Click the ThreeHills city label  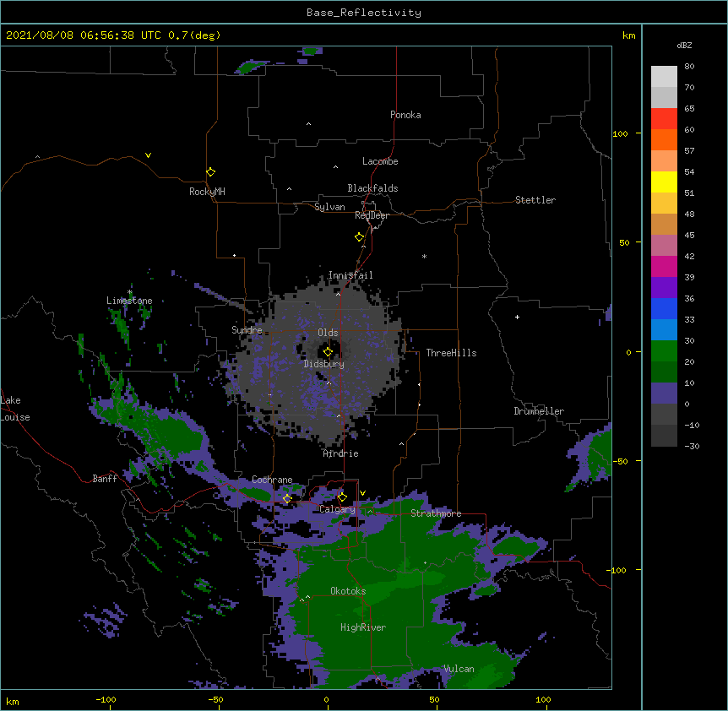[x=451, y=353]
